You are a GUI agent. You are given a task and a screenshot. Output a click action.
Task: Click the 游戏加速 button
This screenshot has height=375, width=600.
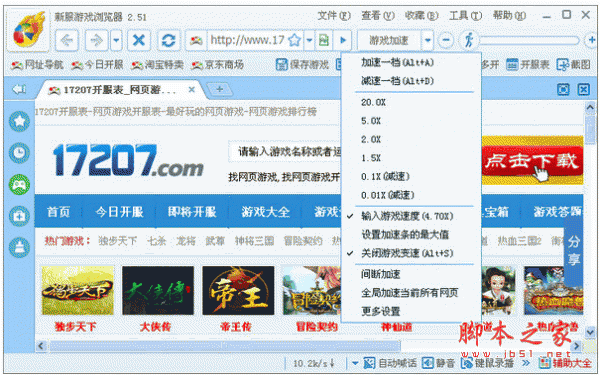[389, 40]
